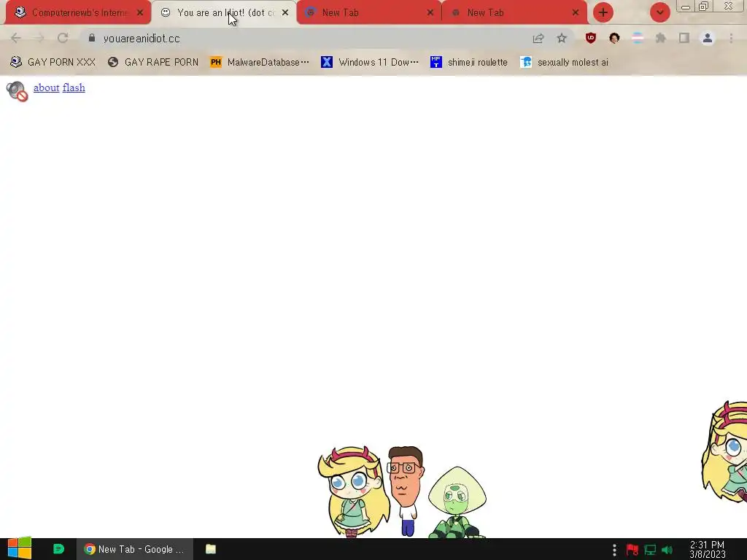Bookmark this page with the star icon
Screen dimensions: 747x560
click(562, 38)
